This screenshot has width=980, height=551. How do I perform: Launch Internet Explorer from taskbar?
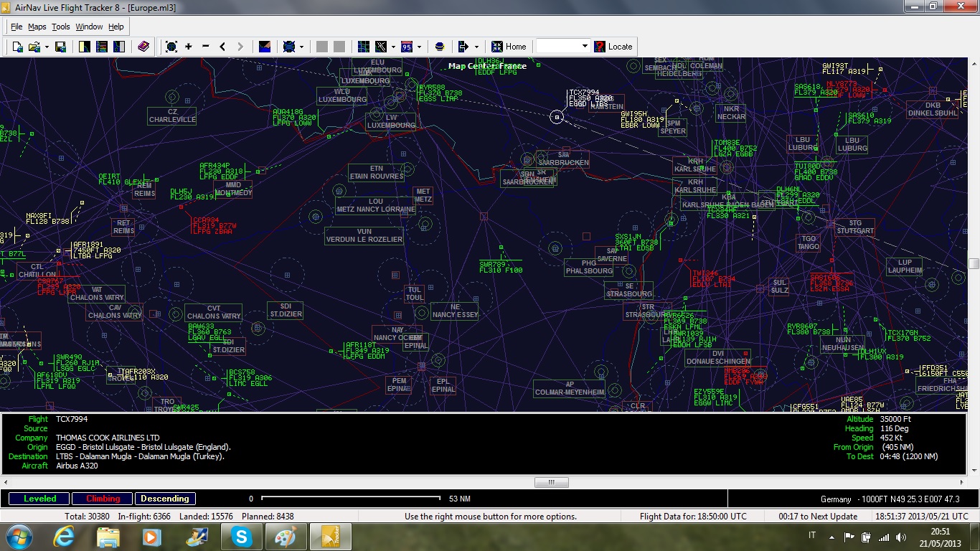point(65,537)
